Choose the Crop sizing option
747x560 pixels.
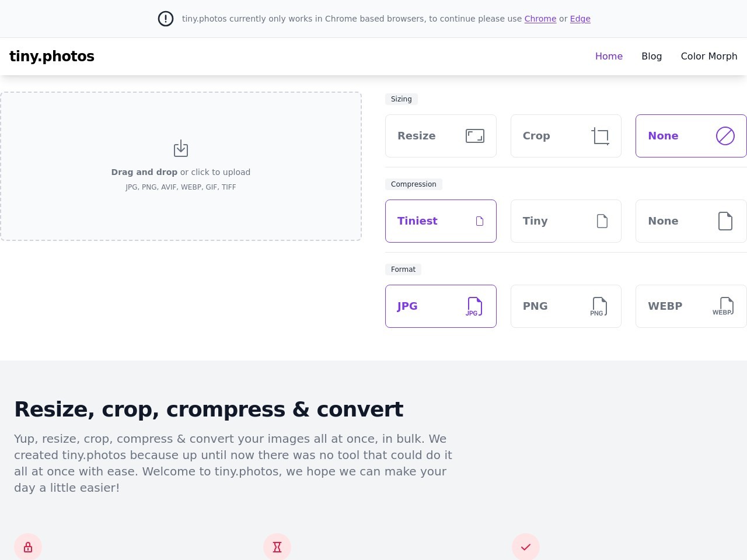[x=536, y=136]
